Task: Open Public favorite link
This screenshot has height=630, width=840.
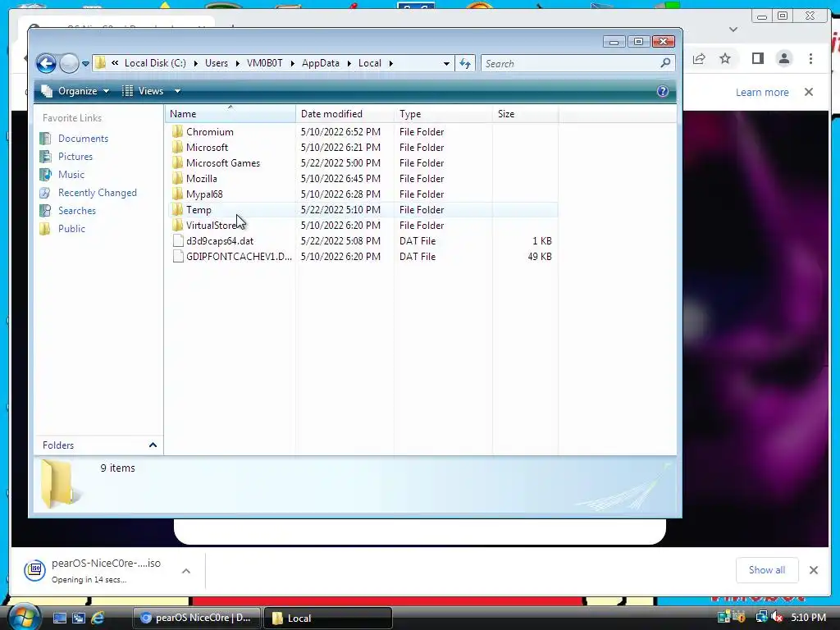Action: click(x=71, y=229)
